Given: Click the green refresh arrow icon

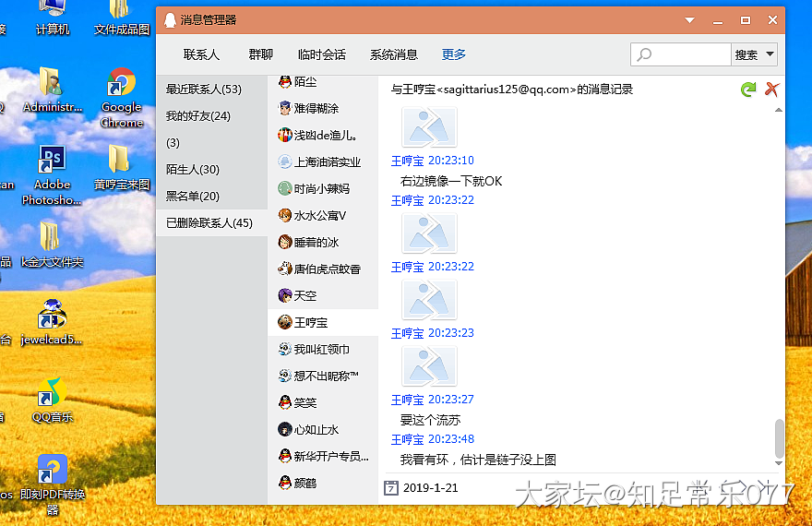Looking at the screenshot, I should click(747, 89).
